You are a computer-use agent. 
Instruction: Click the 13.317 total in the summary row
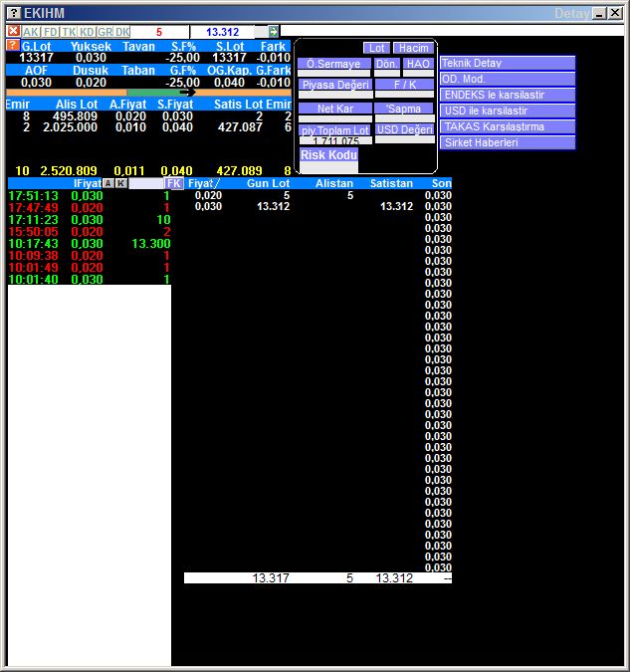(271, 578)
